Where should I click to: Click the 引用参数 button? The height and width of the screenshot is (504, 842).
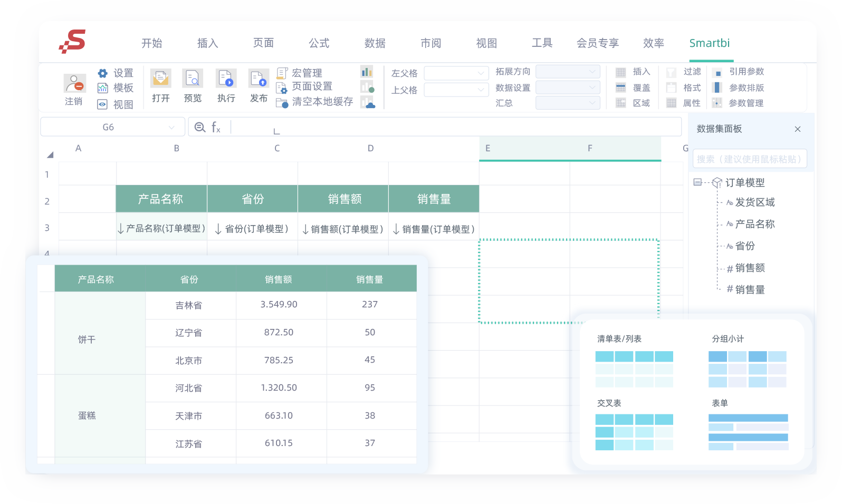click(x=746, y=72)
